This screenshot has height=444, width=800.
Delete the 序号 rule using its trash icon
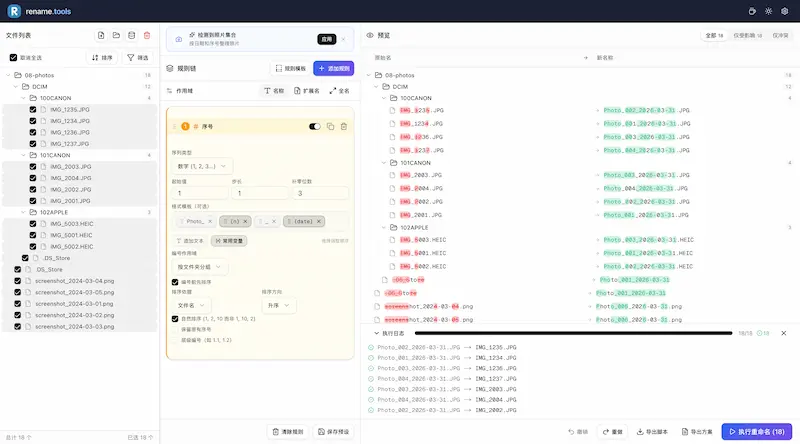344,127
